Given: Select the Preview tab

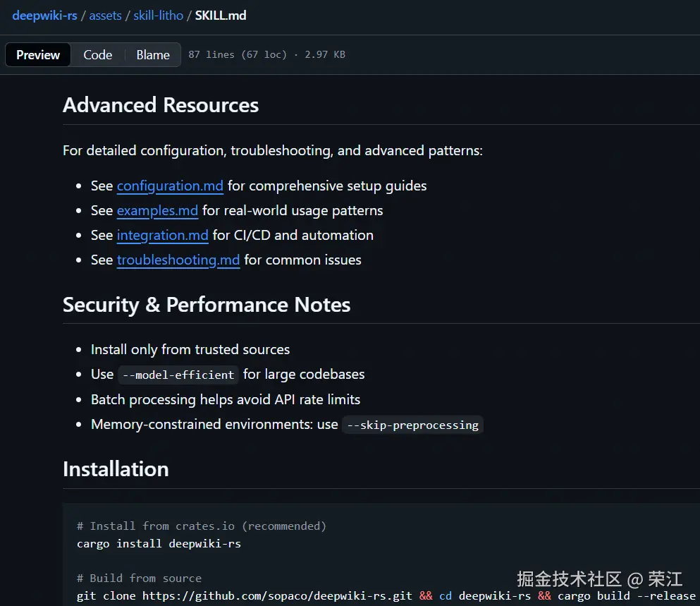Looking at the screenshot, I should (38, 55).
